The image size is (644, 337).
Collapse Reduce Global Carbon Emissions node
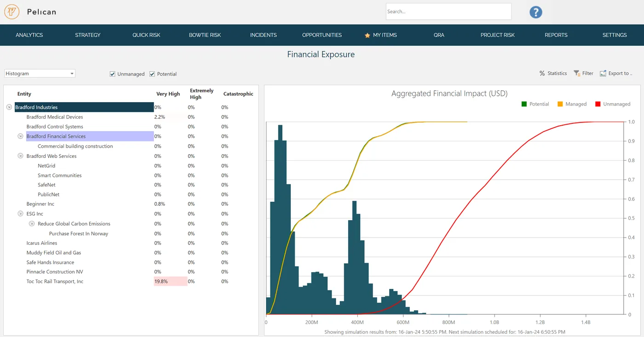point(32,224)
